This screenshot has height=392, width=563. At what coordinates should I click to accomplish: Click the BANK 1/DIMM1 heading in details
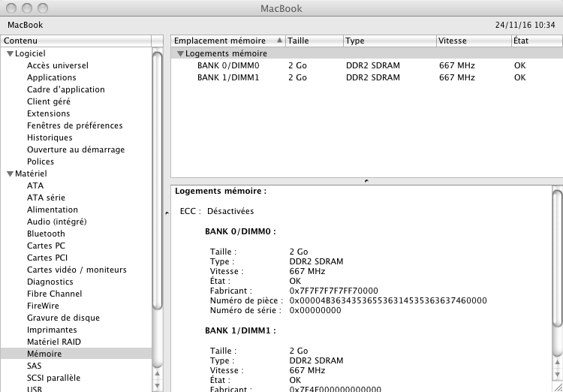coord(240,330)
